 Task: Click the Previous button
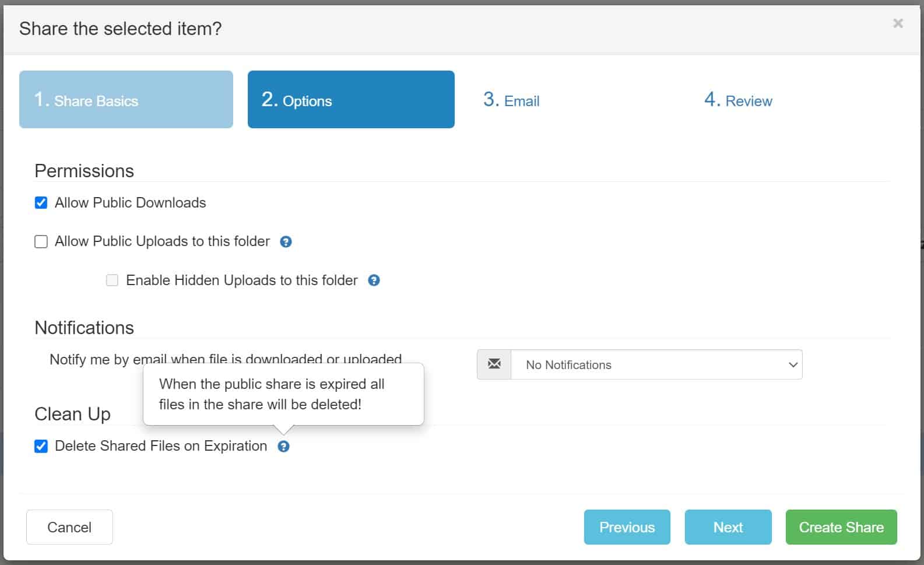[x=627, y=527]
